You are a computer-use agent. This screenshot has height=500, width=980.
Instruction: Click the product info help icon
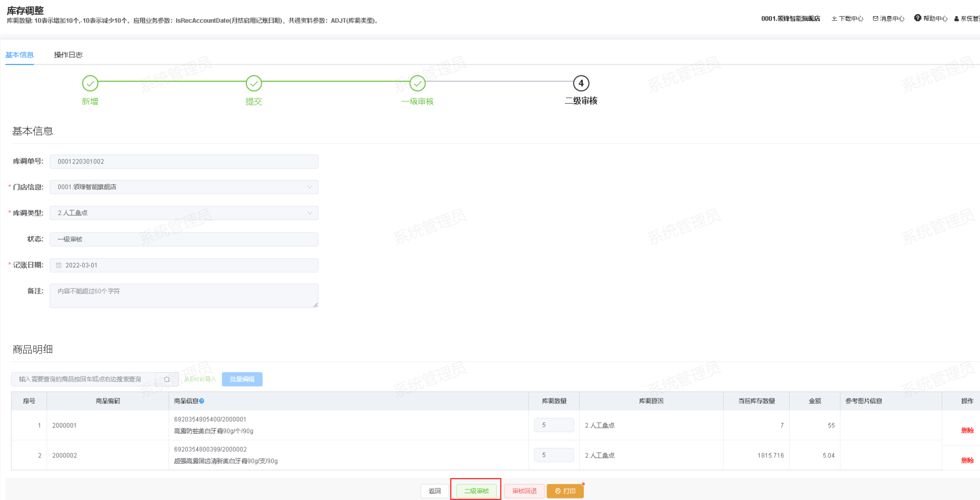coord(202,401)
